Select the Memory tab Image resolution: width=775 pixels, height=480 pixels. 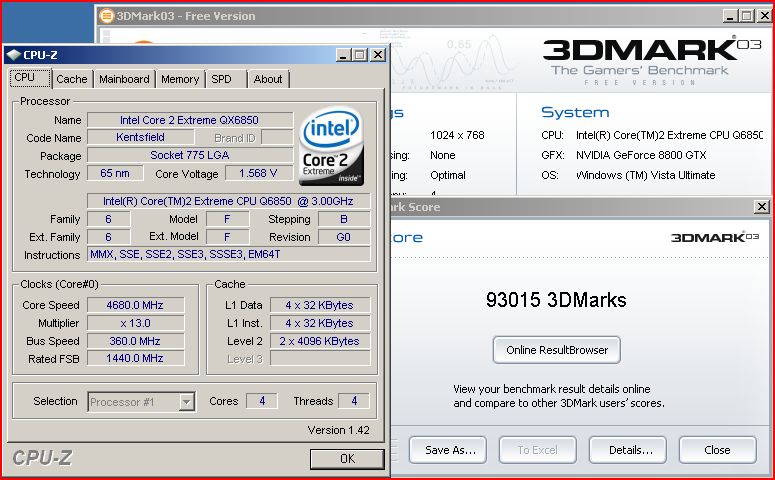click(x=180, y=79)
